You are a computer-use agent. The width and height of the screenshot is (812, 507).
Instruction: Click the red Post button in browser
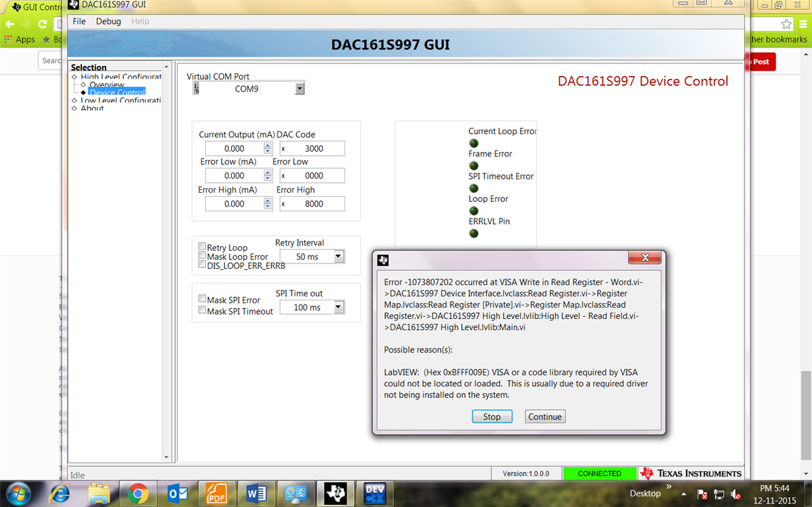pyautogui.click(x=761, y=61)
